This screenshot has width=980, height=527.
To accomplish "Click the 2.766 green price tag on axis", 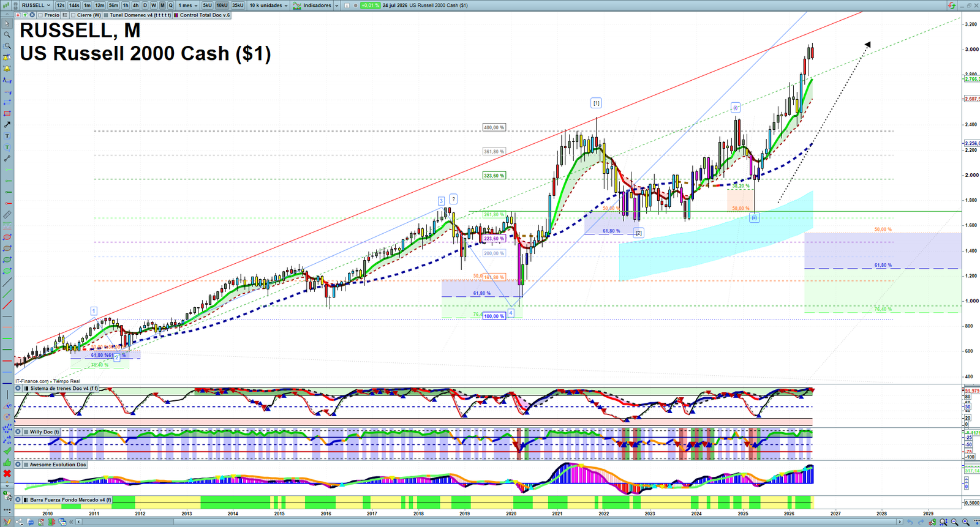I will click(972, 79).
